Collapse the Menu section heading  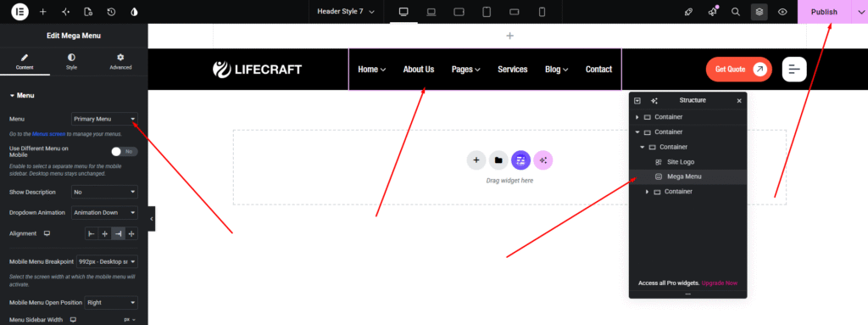coord(22,95)
